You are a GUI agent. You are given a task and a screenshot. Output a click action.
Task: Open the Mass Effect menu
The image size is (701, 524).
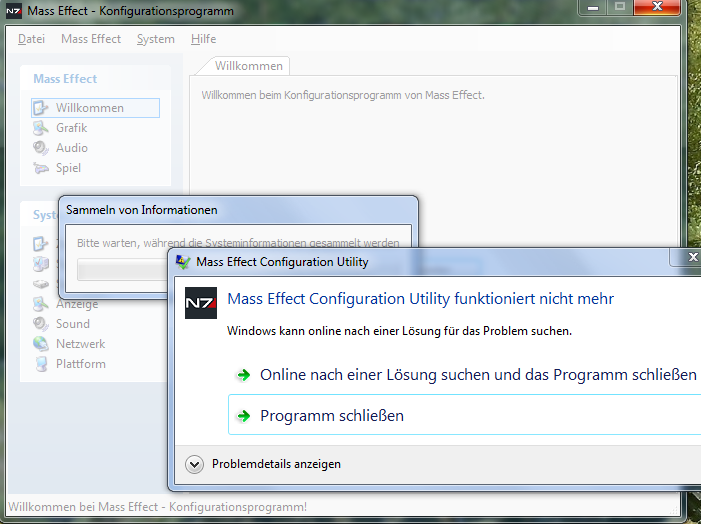(x=91, y=39)
